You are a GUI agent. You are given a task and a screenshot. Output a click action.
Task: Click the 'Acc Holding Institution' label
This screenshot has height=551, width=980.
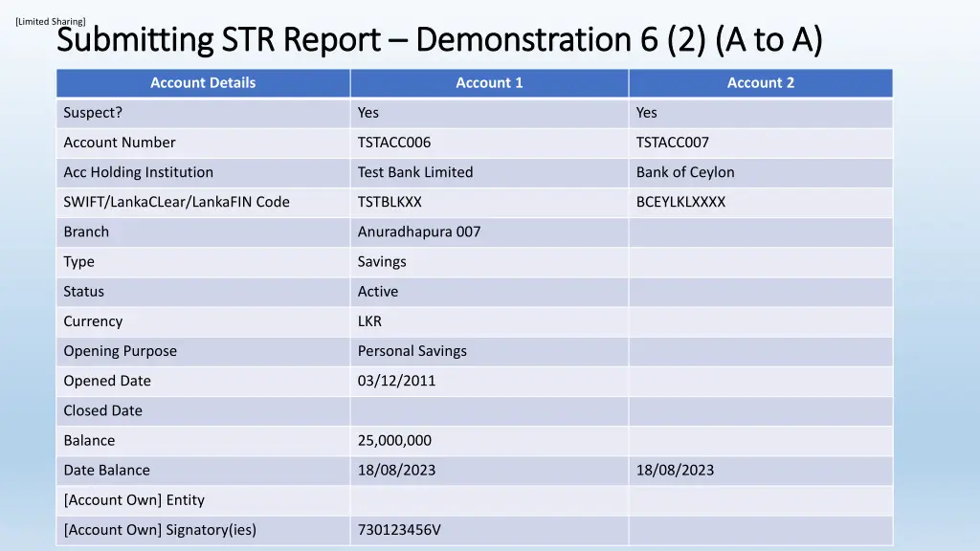coord(138,172)
